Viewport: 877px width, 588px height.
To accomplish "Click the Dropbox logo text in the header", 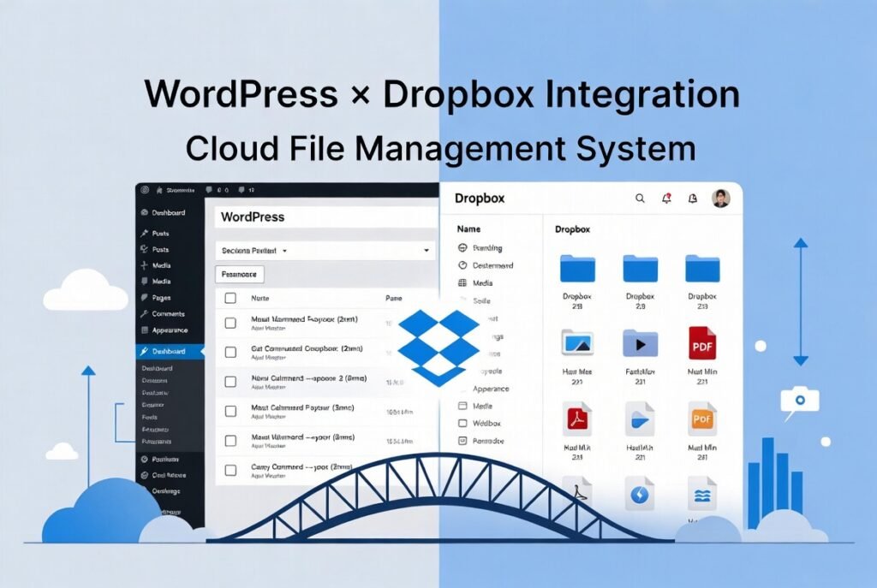I will tap(480, 199).
